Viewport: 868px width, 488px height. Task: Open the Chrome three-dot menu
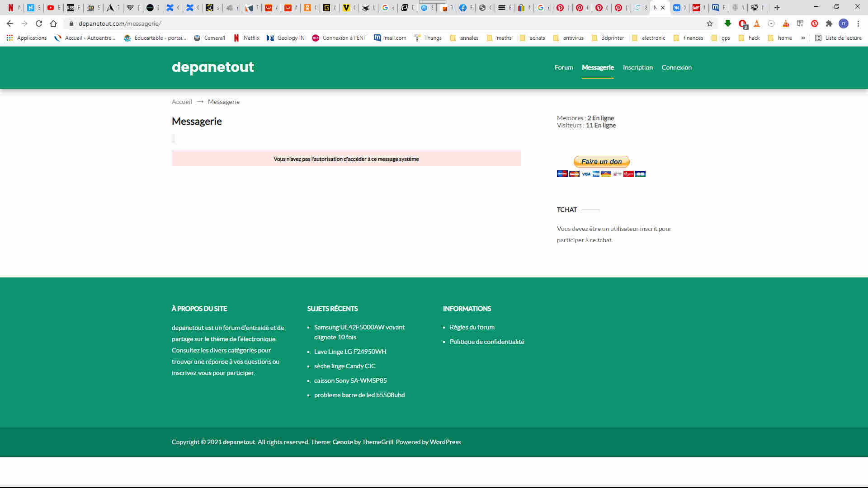[858, 23]
